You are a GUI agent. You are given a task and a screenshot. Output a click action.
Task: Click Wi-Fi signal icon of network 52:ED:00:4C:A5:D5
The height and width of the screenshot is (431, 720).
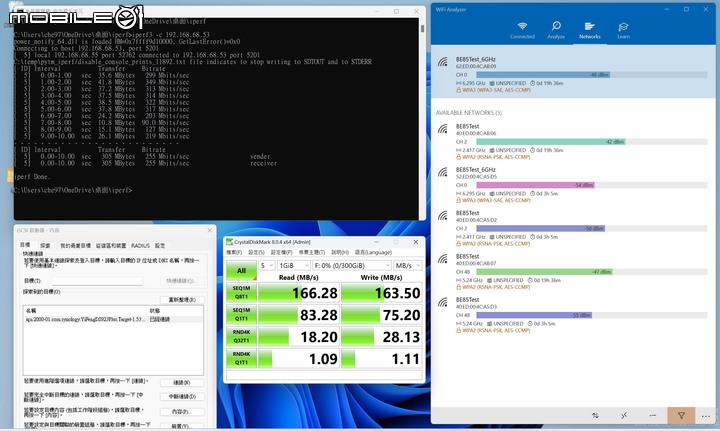click(443, 172)
